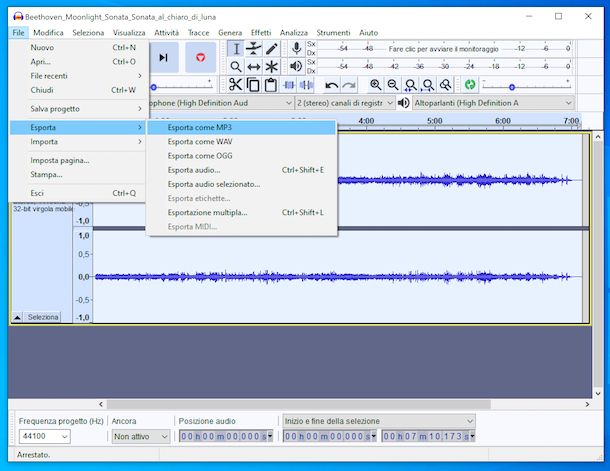610x471 pixels.
Task: Click the green play-at-speed icon
Action: pyautogui.click(x=470, y=84)
